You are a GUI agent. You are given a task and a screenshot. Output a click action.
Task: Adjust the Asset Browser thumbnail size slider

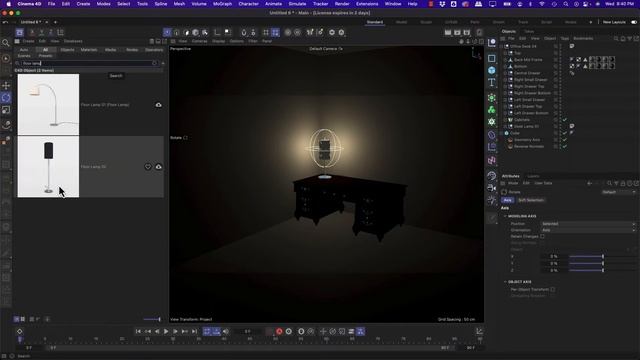pyautogui.click(x=152, y=319)
